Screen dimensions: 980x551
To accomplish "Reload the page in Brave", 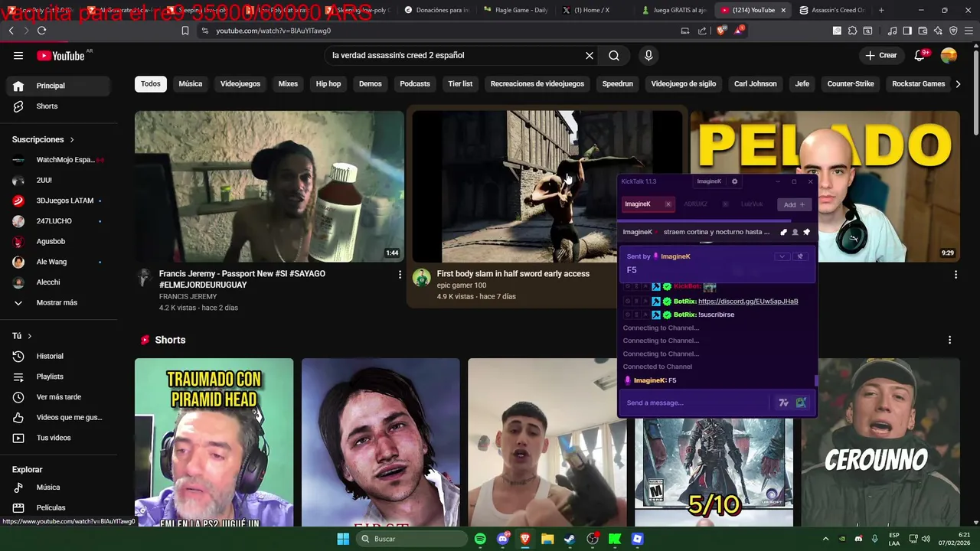I will (x=41, y=31).
